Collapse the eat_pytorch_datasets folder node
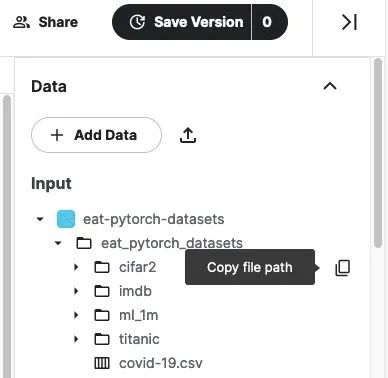 click(58, 243)
